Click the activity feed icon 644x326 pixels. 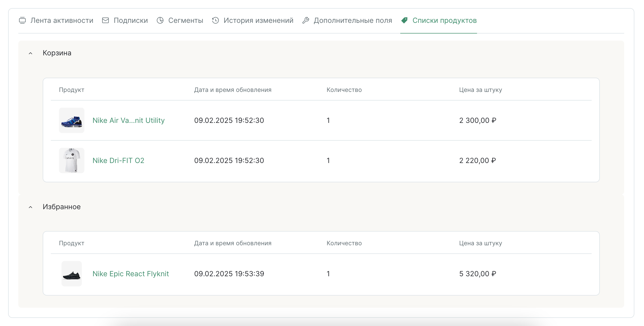[22, 20]
